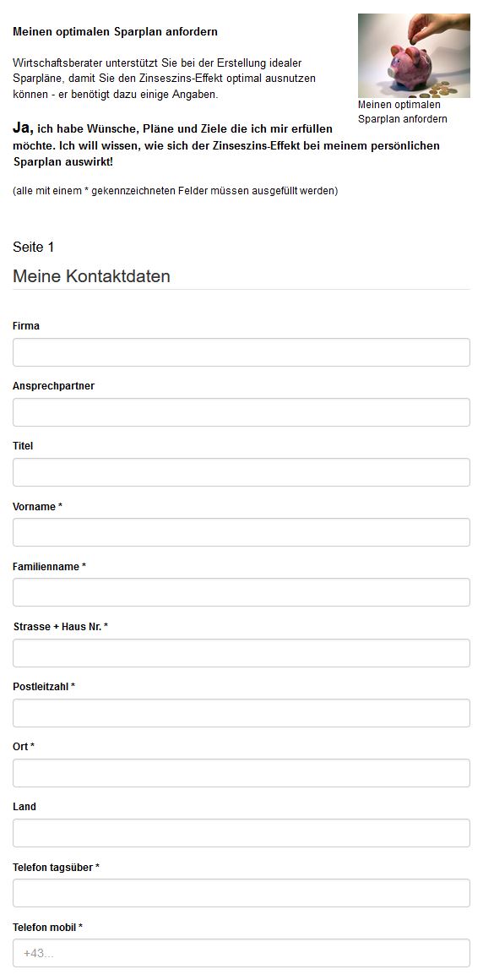Click the image caption under the piggy bank

[x=403, y=112]
